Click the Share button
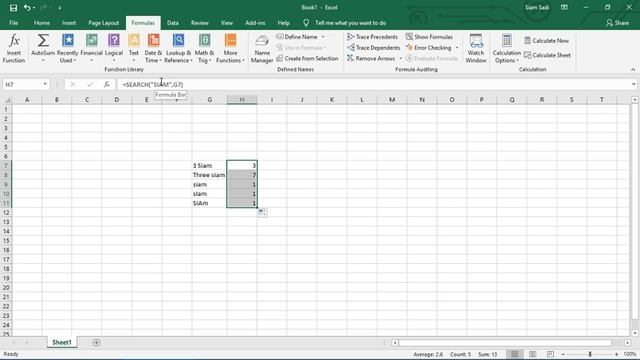 [x=618, y=23]
